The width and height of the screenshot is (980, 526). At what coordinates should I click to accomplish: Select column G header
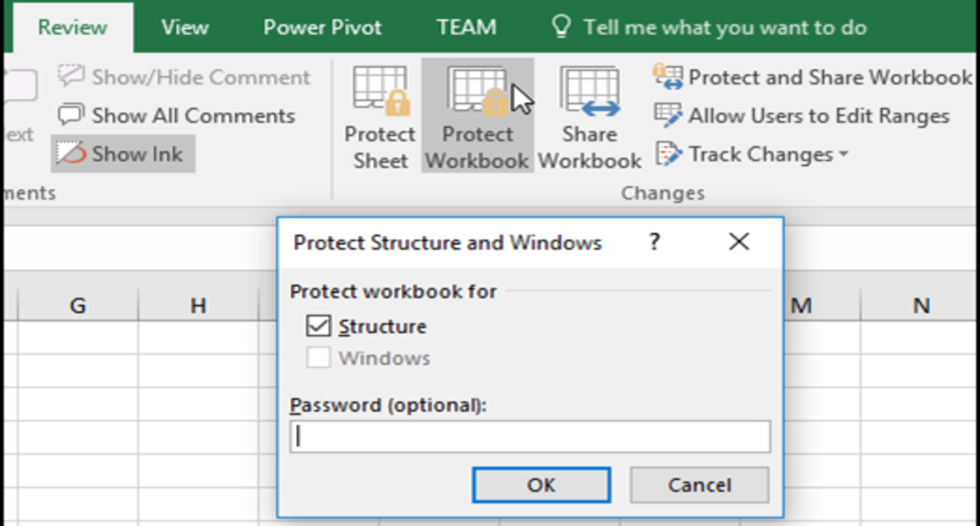tap(78, 306)
